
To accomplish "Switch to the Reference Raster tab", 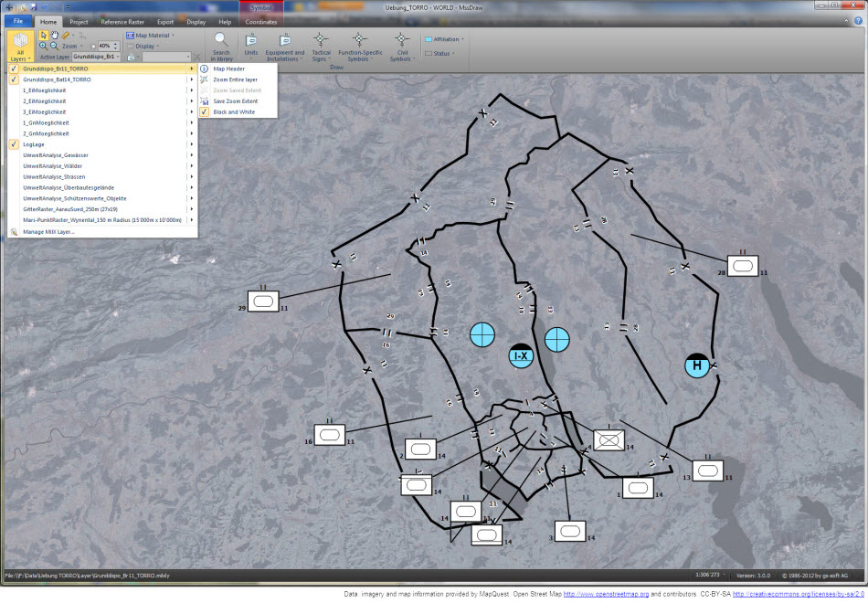I will pyautogui.click(x=121, y=22).
